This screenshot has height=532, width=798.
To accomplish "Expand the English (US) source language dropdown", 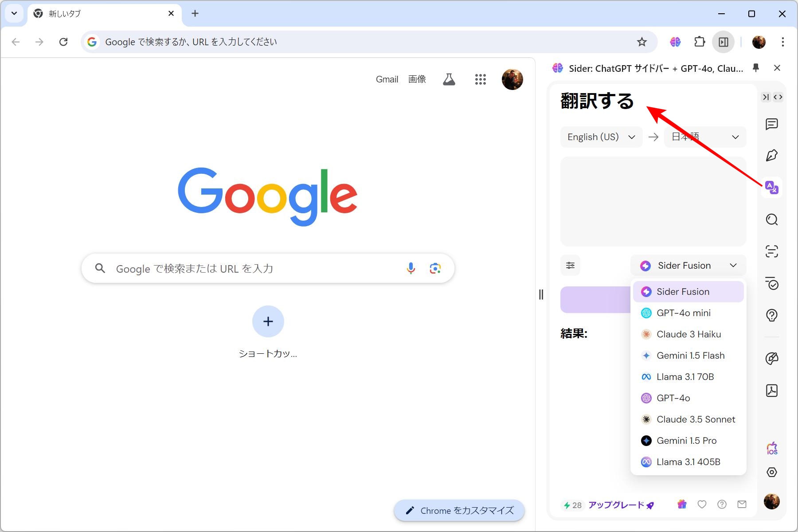I will [601, 137].
